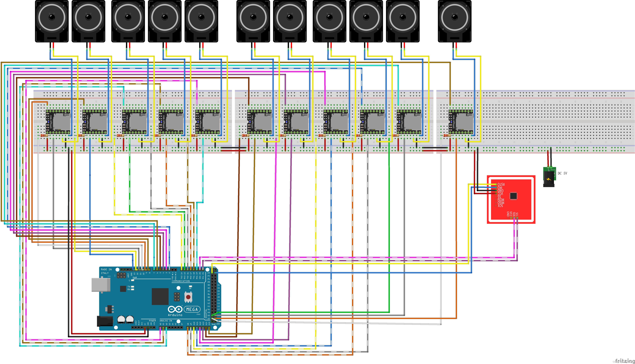Select the MEGA logo on Arduino board

pos(192,309)
